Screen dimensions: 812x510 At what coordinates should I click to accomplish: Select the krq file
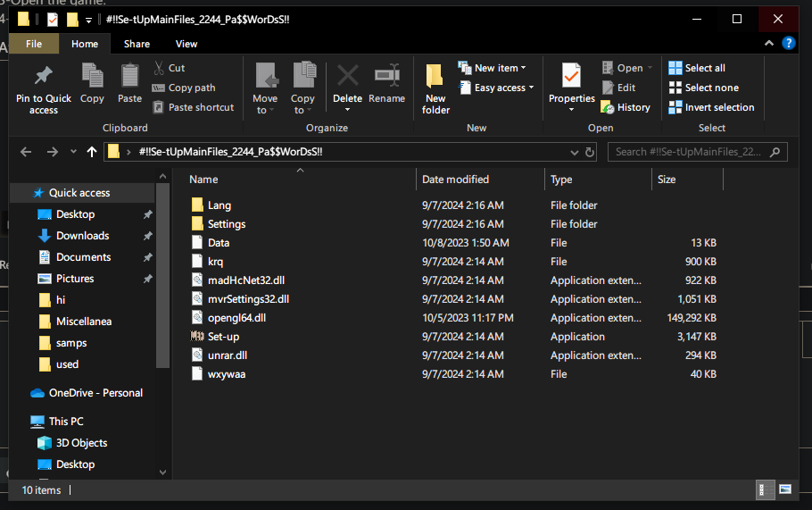[215, 262]
